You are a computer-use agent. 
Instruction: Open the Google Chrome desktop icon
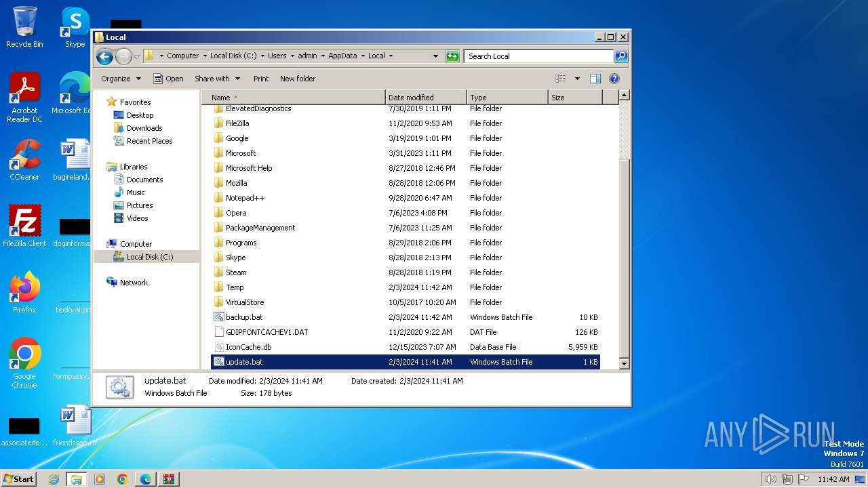tap(24, 363)
